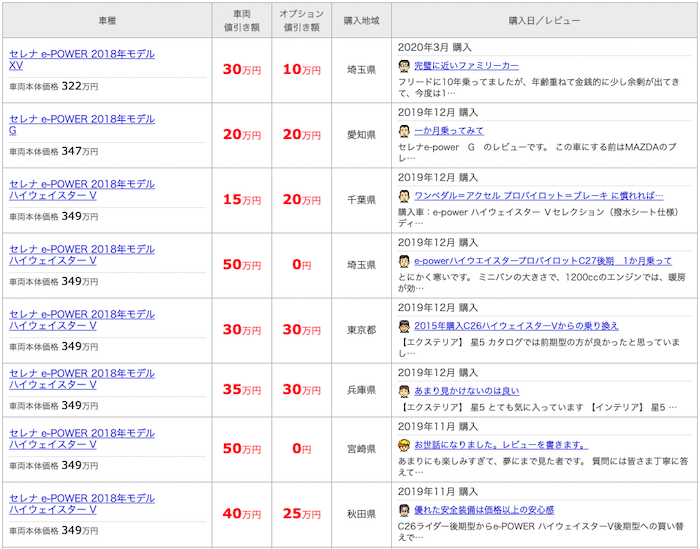Image resolution: width=700 pixels, height=549 pixels.
Task: Select the 0円 option discount in the 宮崎県 row
Action: (x=301, y=449)
